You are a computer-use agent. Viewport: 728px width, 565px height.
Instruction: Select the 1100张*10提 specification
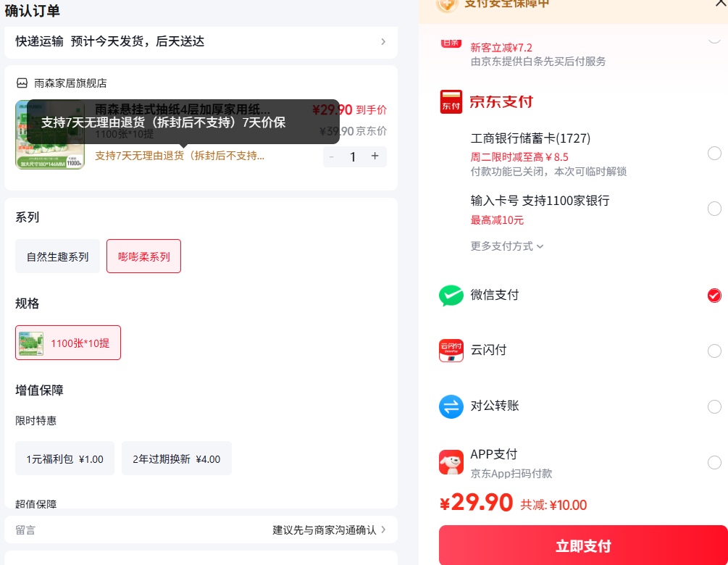pyautogui.click(x=68, y=343)
